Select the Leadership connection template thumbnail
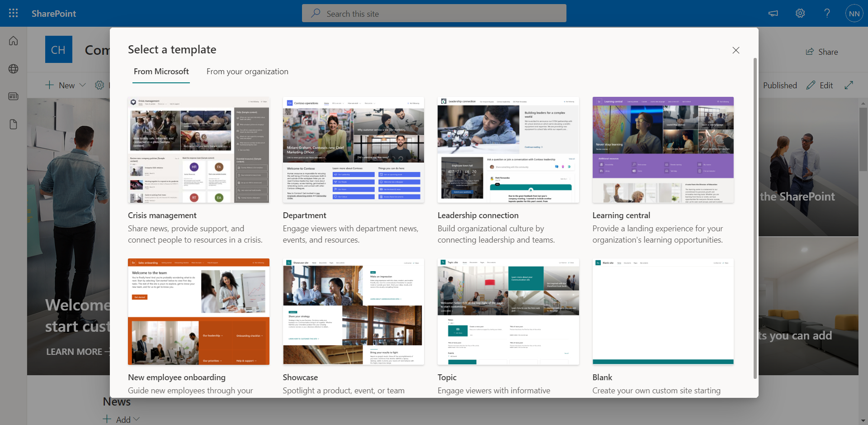The image size is (868, 425). (x=508, y=150)
